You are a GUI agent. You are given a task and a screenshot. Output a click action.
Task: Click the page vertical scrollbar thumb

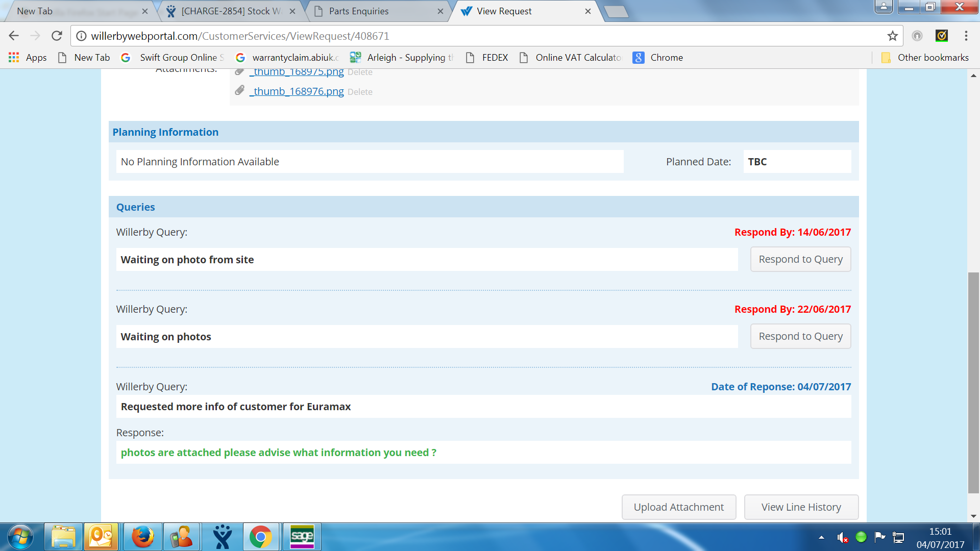pos(973,383)
